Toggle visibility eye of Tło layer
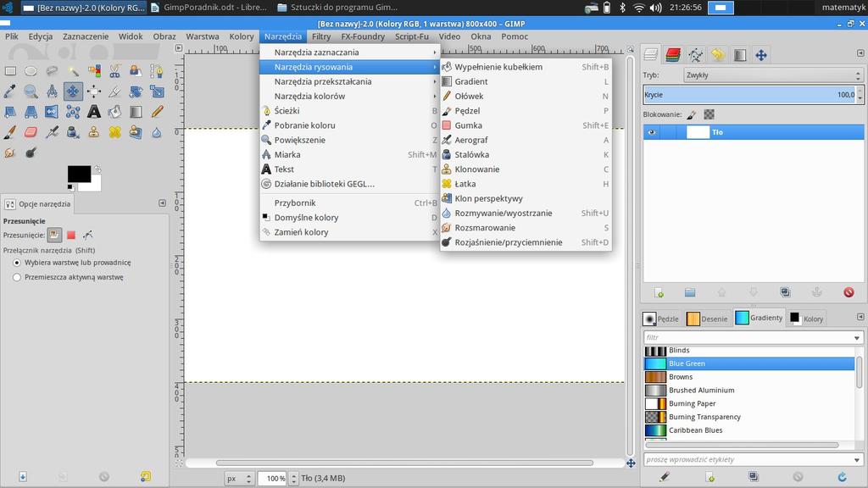The image size is (868, 488). coord(652,132)
